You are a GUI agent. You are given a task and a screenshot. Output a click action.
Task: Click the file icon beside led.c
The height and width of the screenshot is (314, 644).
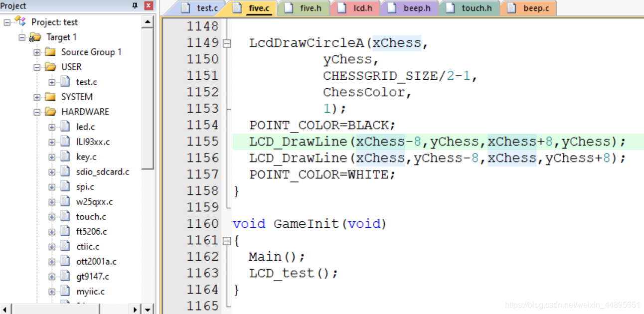(65, 127)
